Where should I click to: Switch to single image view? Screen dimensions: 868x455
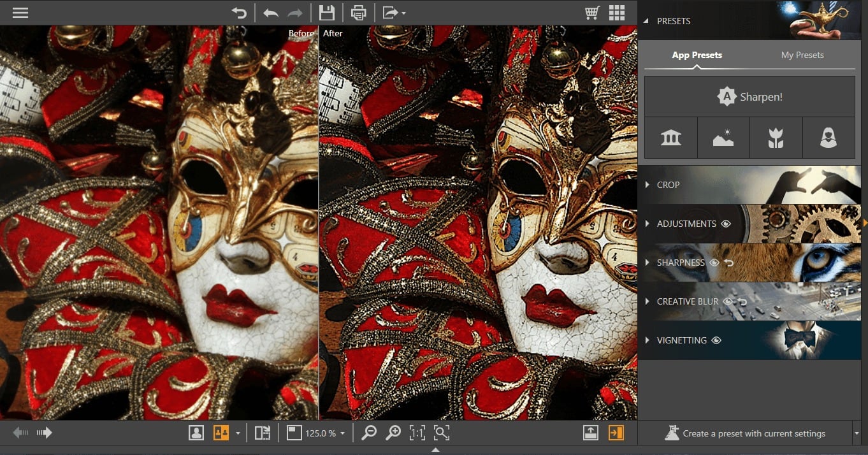pyautogui.click(x=196, y=433)
